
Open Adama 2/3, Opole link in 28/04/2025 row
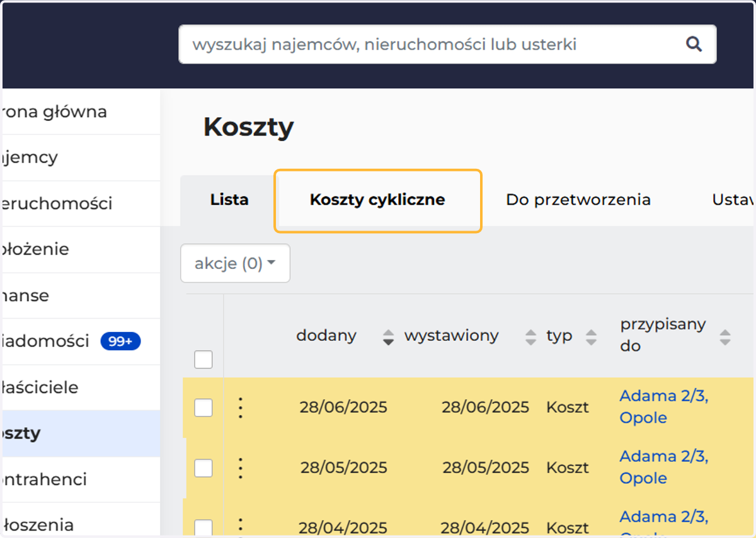point(663,524)
